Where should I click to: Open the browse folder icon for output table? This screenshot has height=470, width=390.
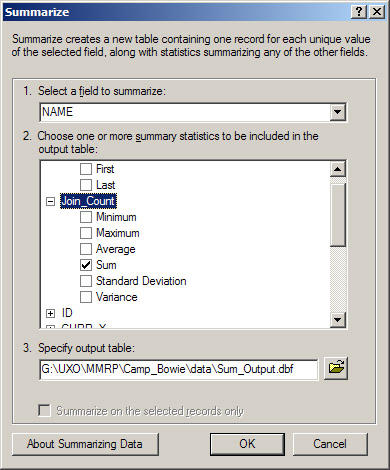point(336,368)
